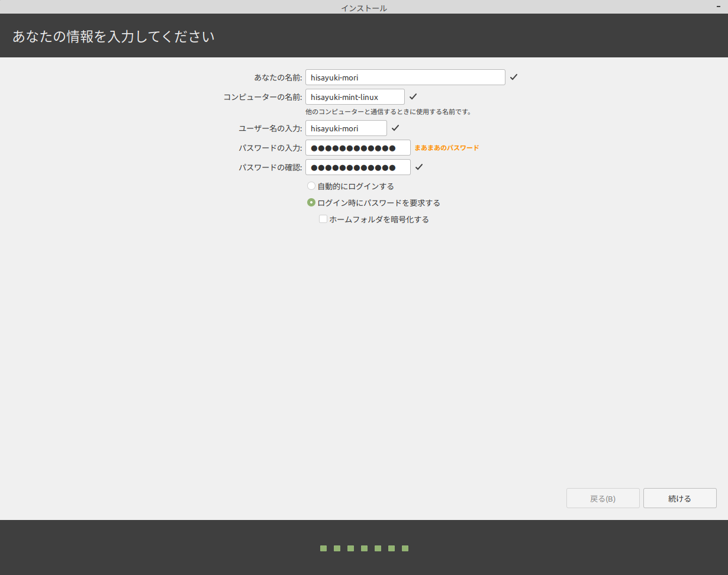Screen dimensions: 728x575
Task: Click the パスワードの確認 field
Action: (358, 167)
